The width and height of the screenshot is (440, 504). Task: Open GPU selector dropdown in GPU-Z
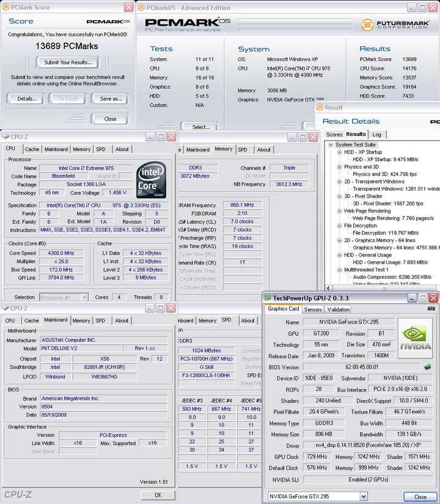[x=363, y=496]
